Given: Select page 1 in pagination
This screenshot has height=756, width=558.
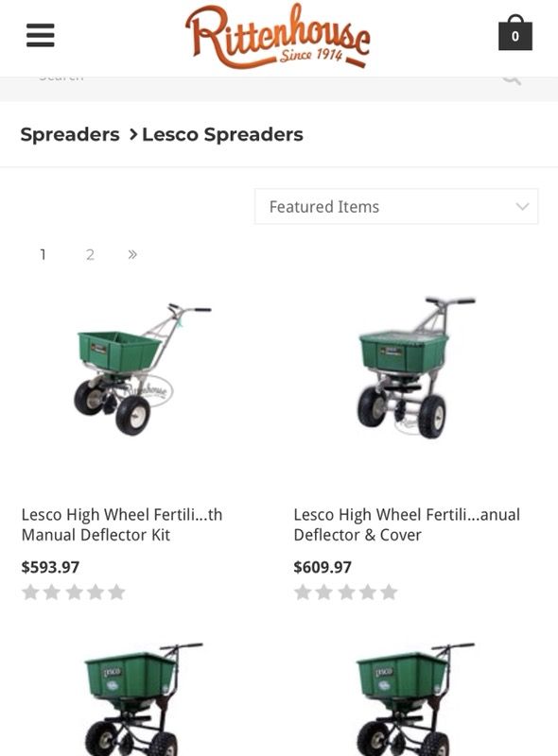Looking at the screenshot, I should pyautogui.click(x=43, y=253).
